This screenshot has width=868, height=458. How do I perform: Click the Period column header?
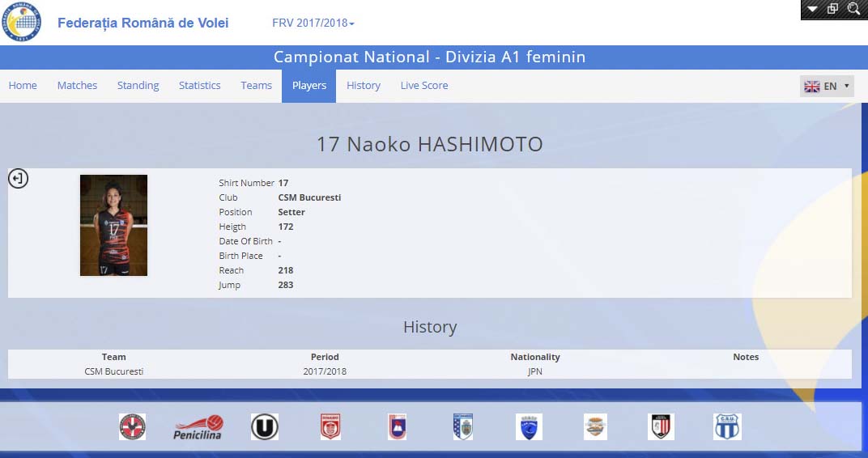(325, 358)
